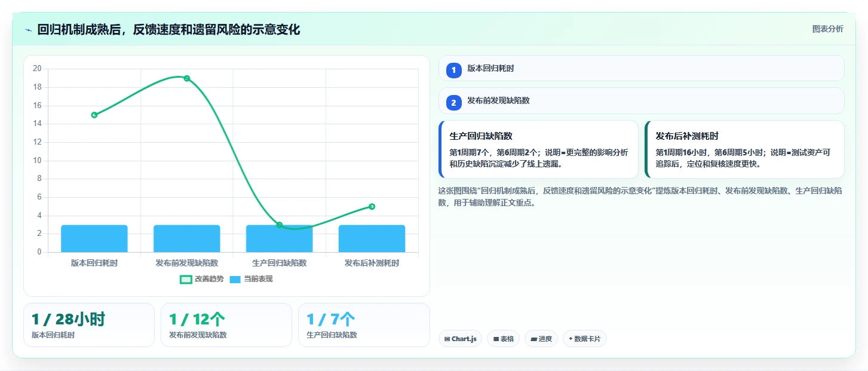Click the lightning icon beside the chart title
Screen dimensions: 868x371
point(28,30)
